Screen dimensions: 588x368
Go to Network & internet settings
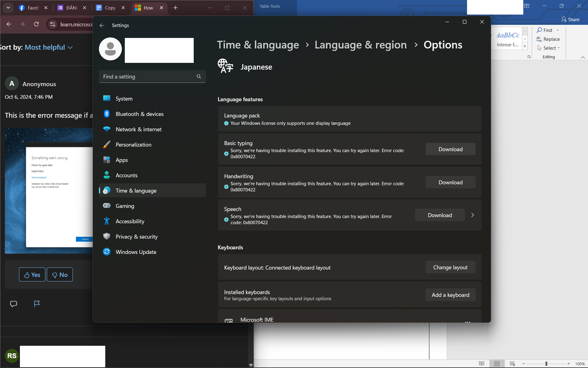click(x=152, y=129)
